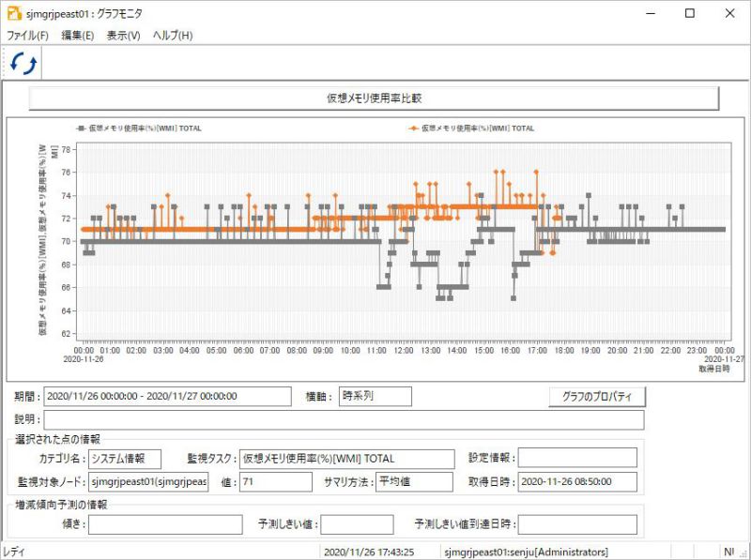Open グラフのプロパティ button

(x=597, y=397)
